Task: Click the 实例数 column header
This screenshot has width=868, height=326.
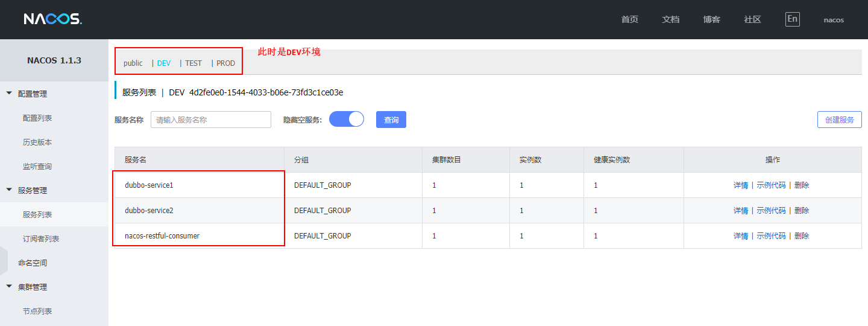Action: click(x=530, y=160)
